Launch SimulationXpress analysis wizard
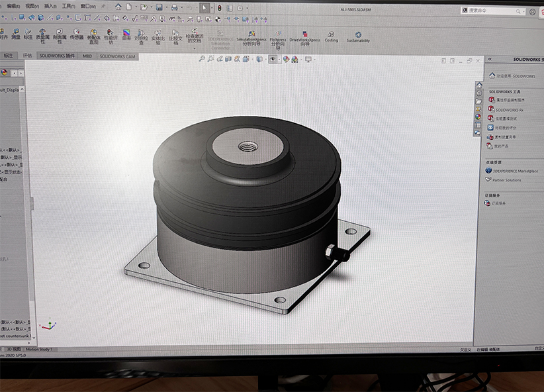This screenshot has height=392, width=544. click(251, 38)
